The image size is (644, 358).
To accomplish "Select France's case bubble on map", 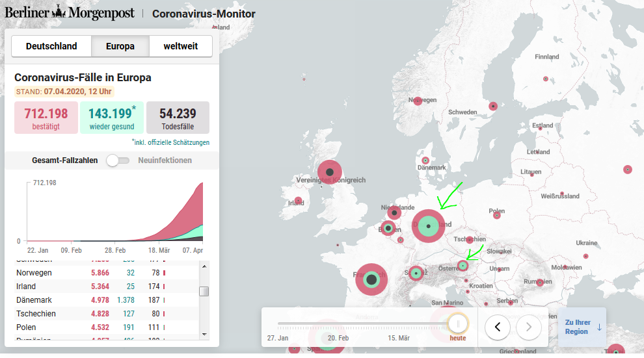I will 371,279.
